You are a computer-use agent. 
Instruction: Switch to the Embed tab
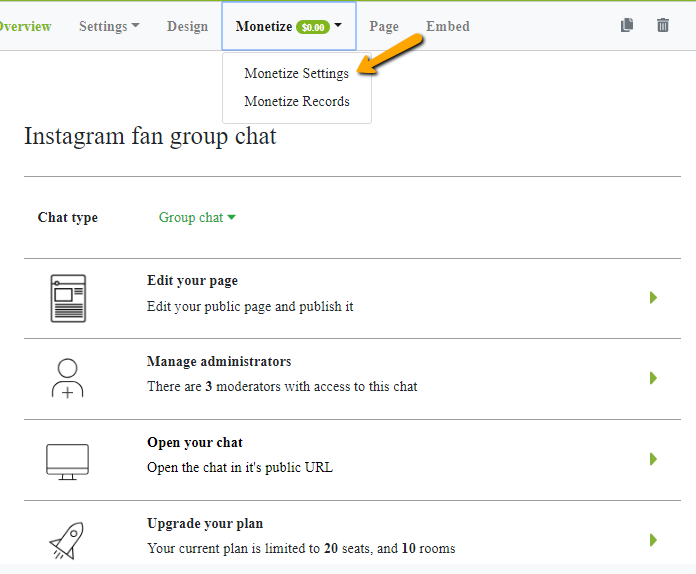(x=447, y=27)
